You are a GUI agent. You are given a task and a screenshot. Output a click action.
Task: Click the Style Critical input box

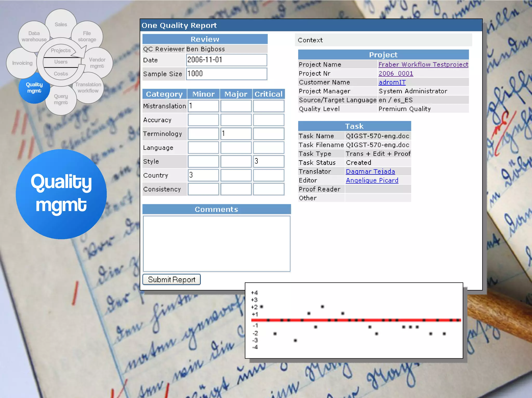point(268,161)
